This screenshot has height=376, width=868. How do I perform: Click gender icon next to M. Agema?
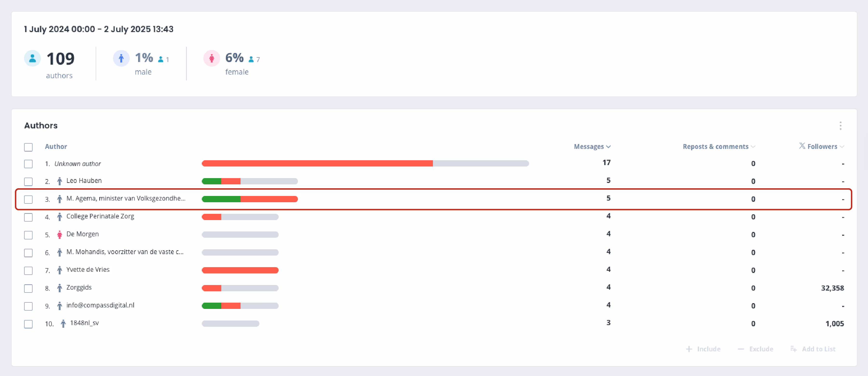60,199
